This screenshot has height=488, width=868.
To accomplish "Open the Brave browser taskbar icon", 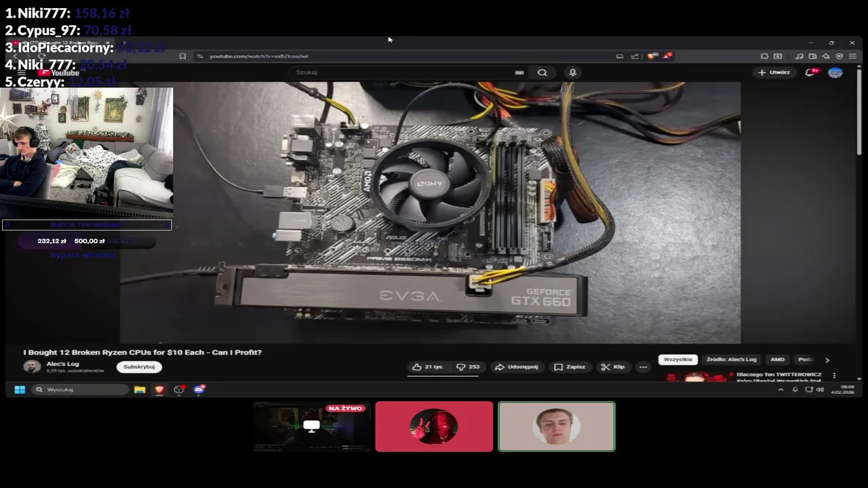I will (x=159, y=390).
